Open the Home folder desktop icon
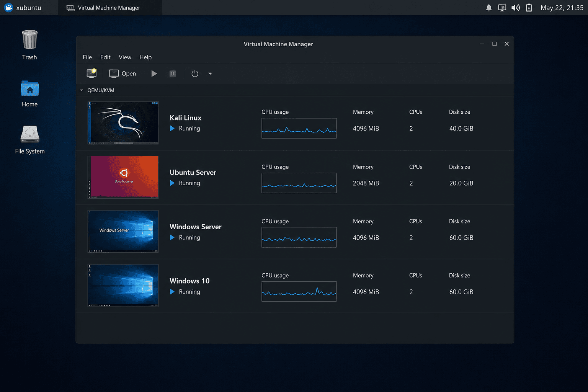The image size is (588, 392). [x=29, y=94]
